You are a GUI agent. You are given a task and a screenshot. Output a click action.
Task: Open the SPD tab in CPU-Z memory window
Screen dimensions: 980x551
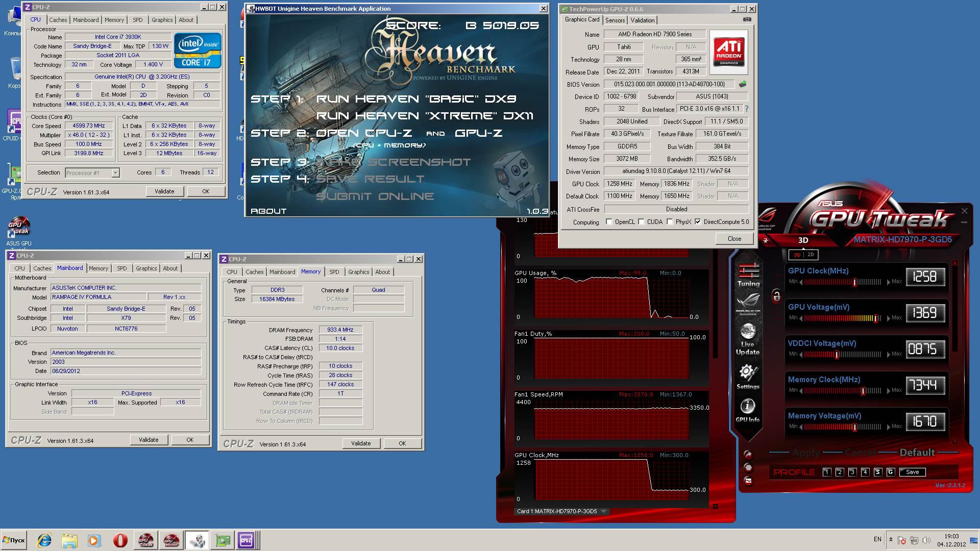[x=334, y=272]
